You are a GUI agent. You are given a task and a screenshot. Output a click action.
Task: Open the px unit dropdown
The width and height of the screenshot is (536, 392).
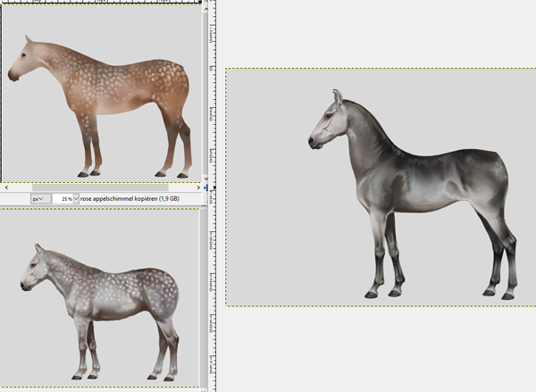coord(39,198)
